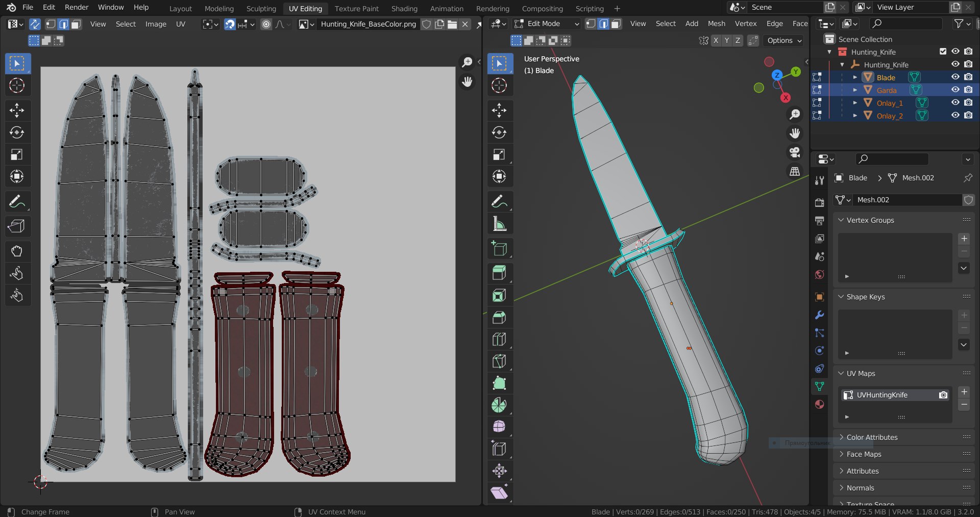This screenshot has width=980, height=517.
Task: Select the UVHuntingKnife UV map entry
Action: point(896,395)
